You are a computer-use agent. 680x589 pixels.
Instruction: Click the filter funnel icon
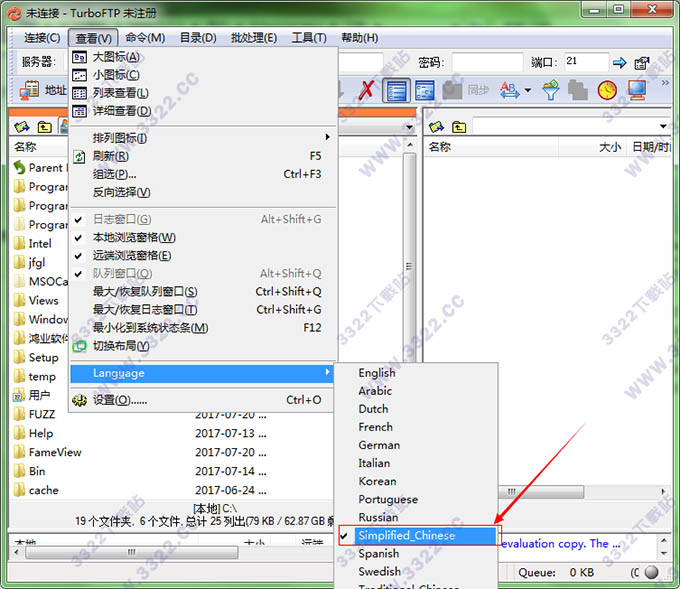(x=551, y=90)
